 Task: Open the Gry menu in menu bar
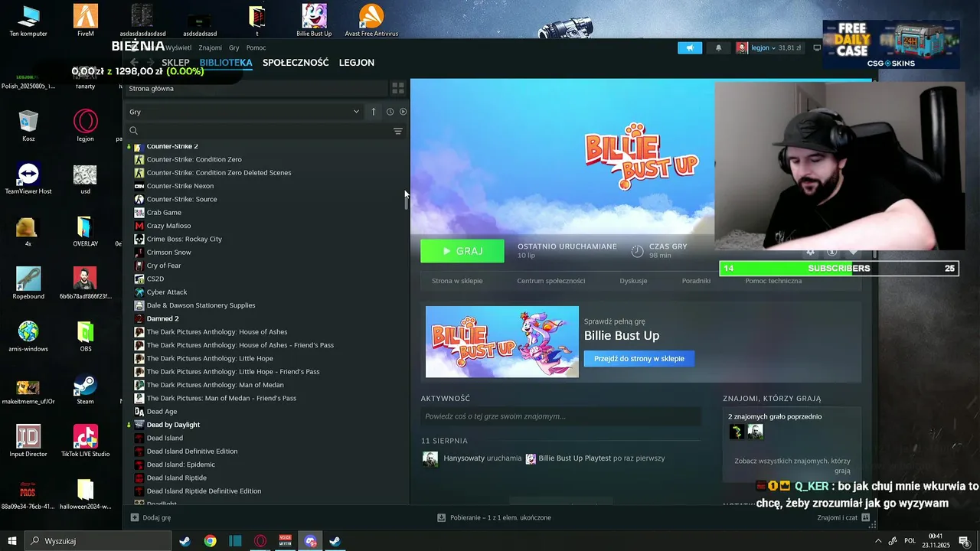click(234, 47)
